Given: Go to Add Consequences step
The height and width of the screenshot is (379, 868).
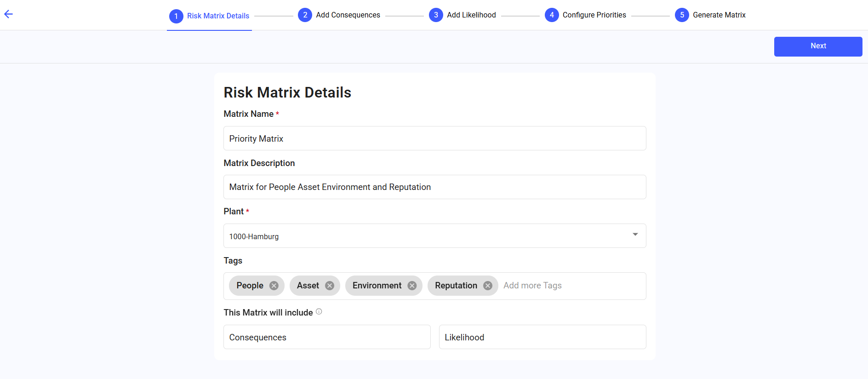Looking at the screenshot, I should point(348,15).
